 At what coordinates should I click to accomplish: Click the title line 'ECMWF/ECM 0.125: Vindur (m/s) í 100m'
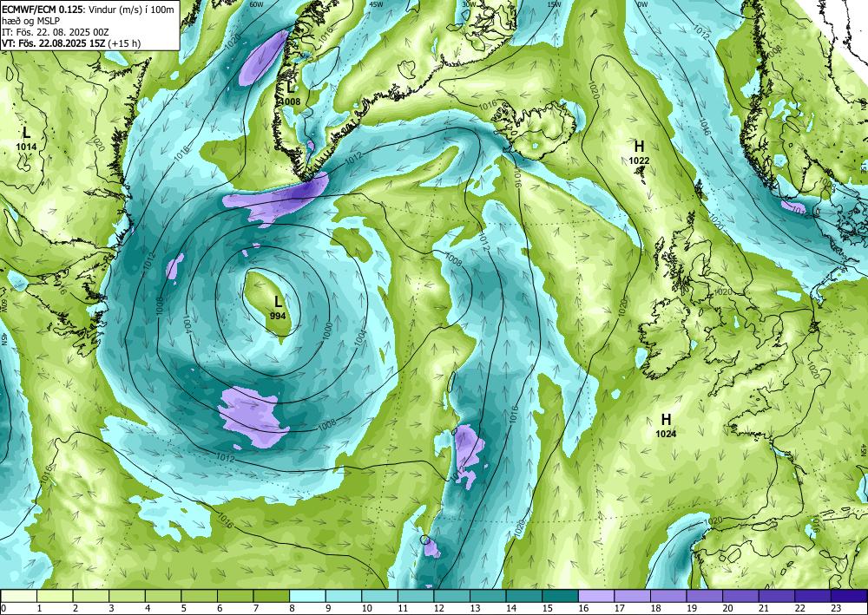88,10
